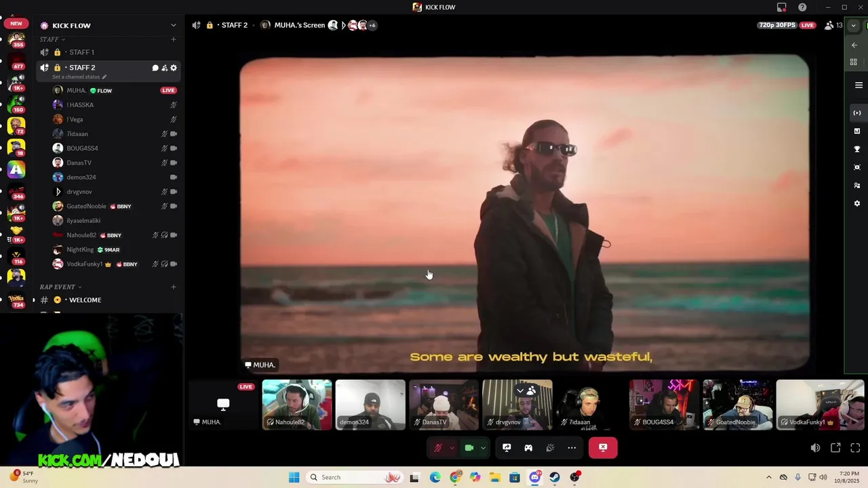Open the Vodka server with 734 badge

pos(16,300)
